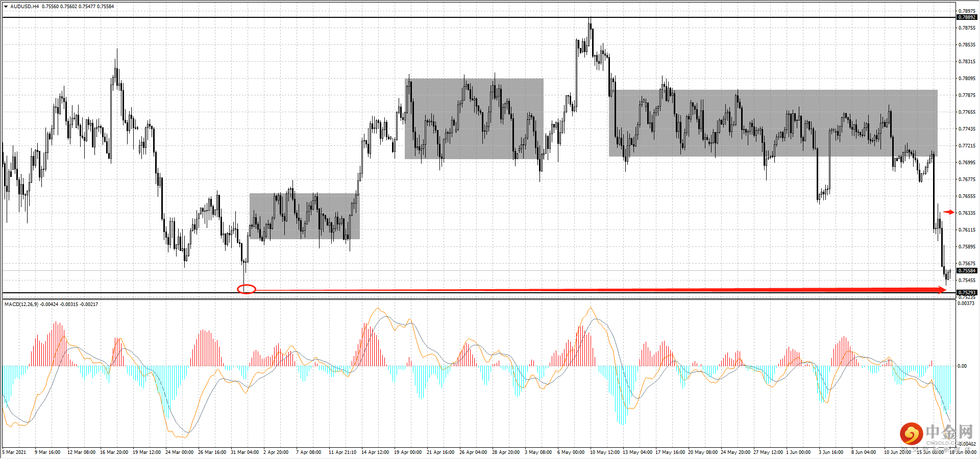Click the 5 Mar 2021 date label

point(14,452)
